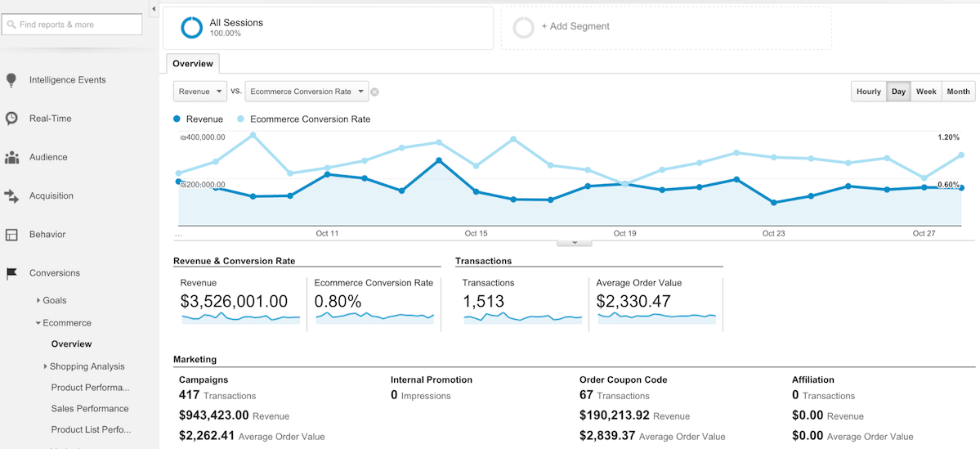Collapse the Ecommerce section

(x=38, y=323)
